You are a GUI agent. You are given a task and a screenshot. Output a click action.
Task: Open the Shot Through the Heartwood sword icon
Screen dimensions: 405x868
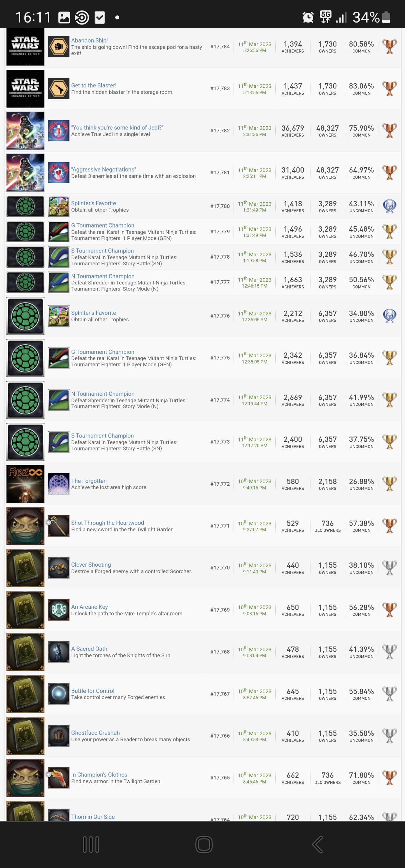[59, 526]
